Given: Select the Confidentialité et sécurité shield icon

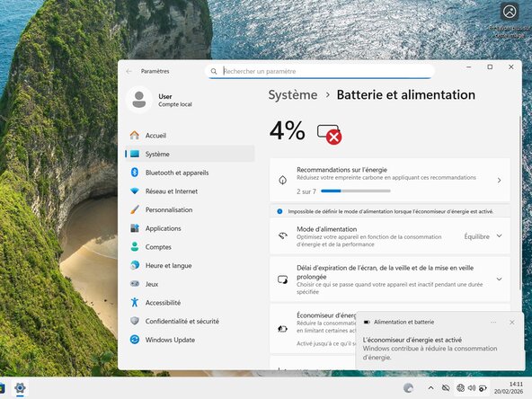Looking at the screenshot, I should 135,321.
